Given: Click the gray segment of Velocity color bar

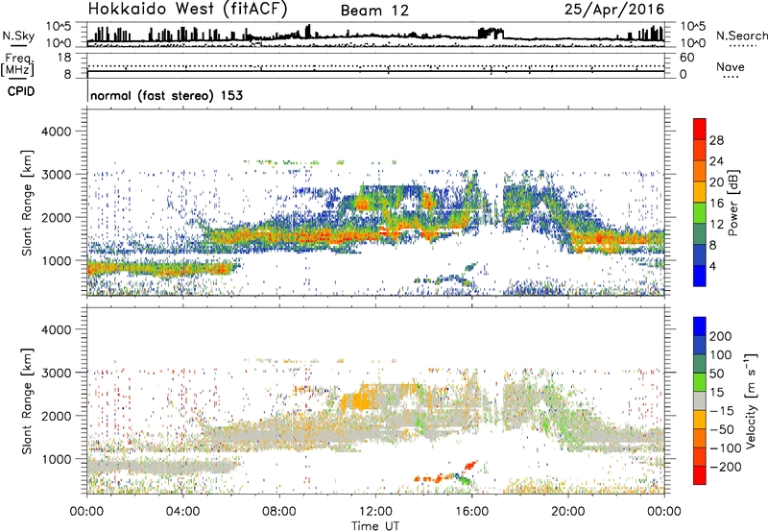Looking at the screenshot, I should tap(700, 400).
